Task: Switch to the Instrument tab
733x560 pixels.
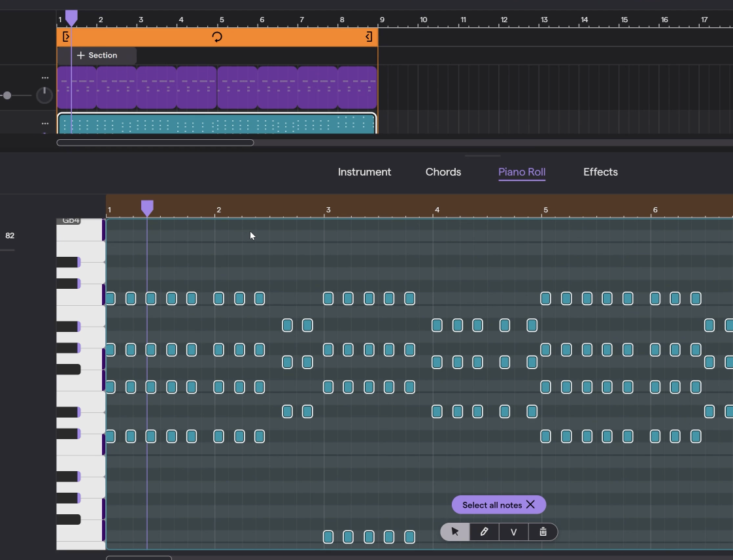Action: coord(365,172)
